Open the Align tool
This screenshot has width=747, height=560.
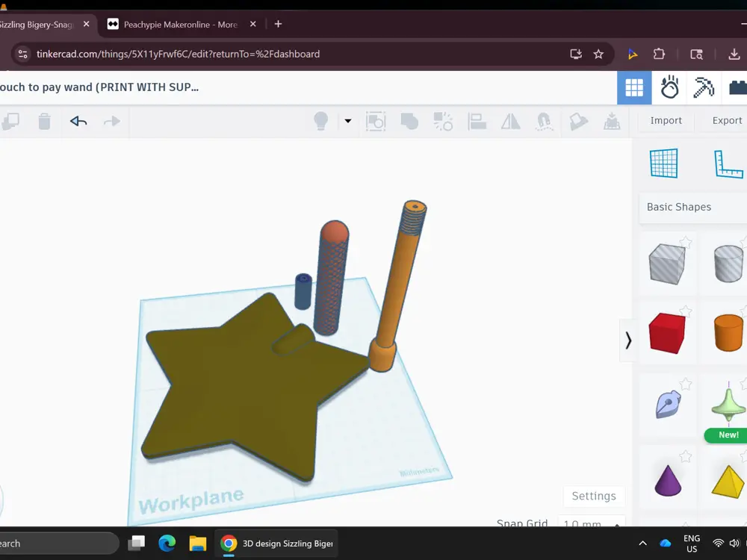pyautogui.click(x=477, y=122)
